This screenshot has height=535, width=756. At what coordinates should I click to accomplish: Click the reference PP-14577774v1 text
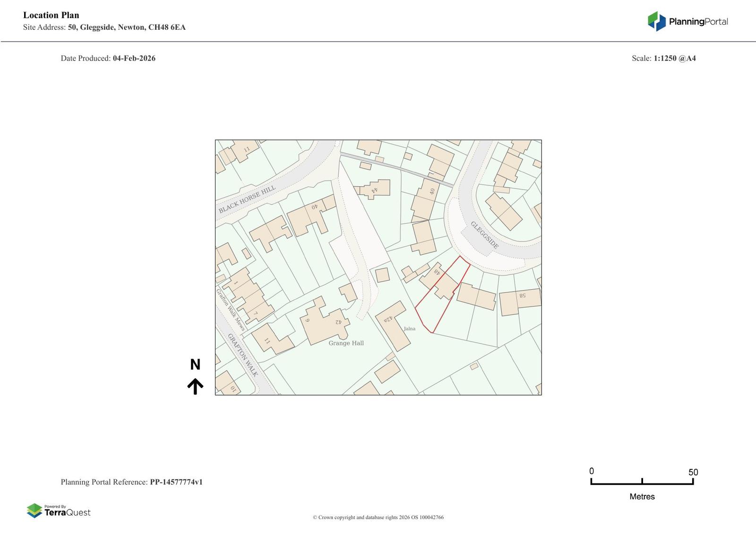pyautogui.click(x=176, y=482)
